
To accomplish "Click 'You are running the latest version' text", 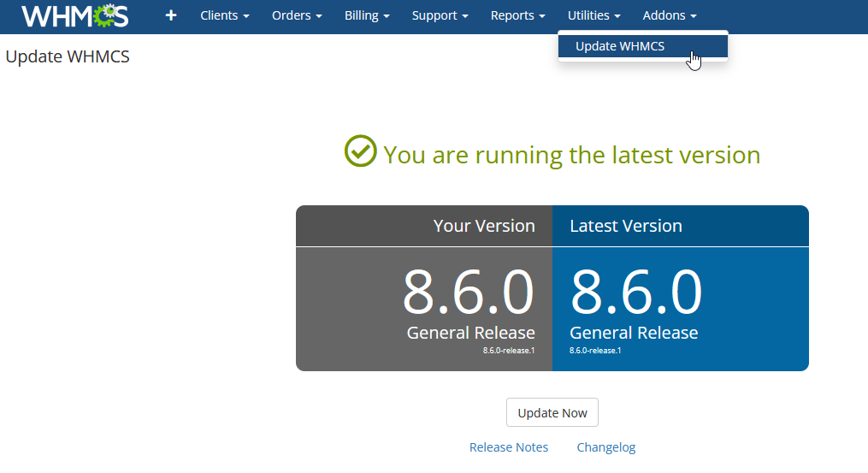I will (572, 155).
